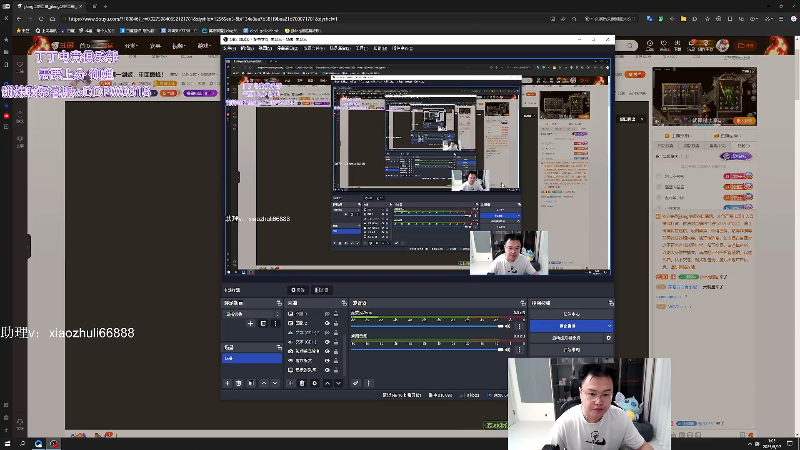This screenshot has width=800, height=450.
Task: Click the browser address bar
Action: tap(306, 19)
